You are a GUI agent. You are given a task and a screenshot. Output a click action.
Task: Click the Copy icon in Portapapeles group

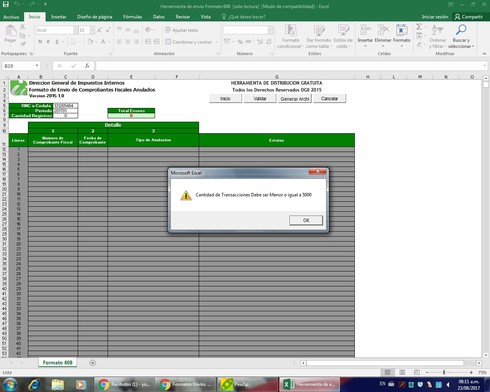[x=23, y=35]
